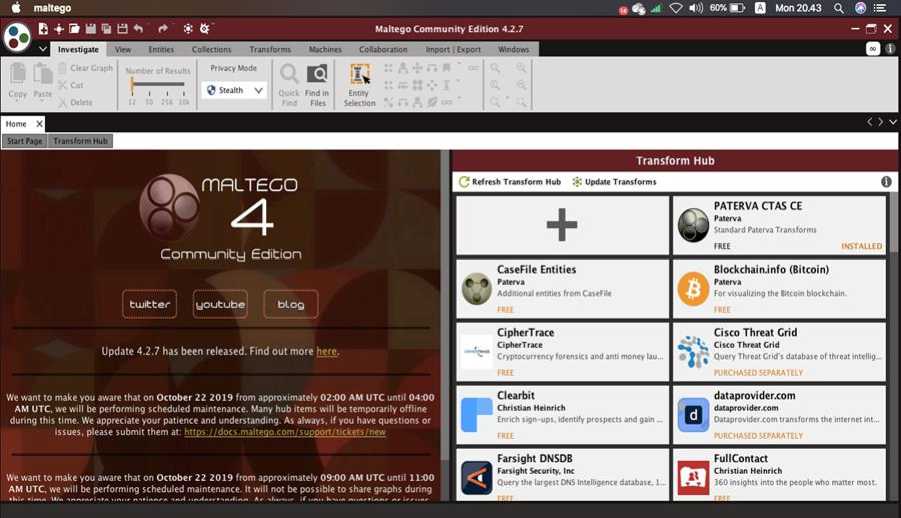The width and height of the screenshot is (901, 518).
Task: Open the macOS Notification Center icon
Action: pyautogui.click(x=880, y=8)
